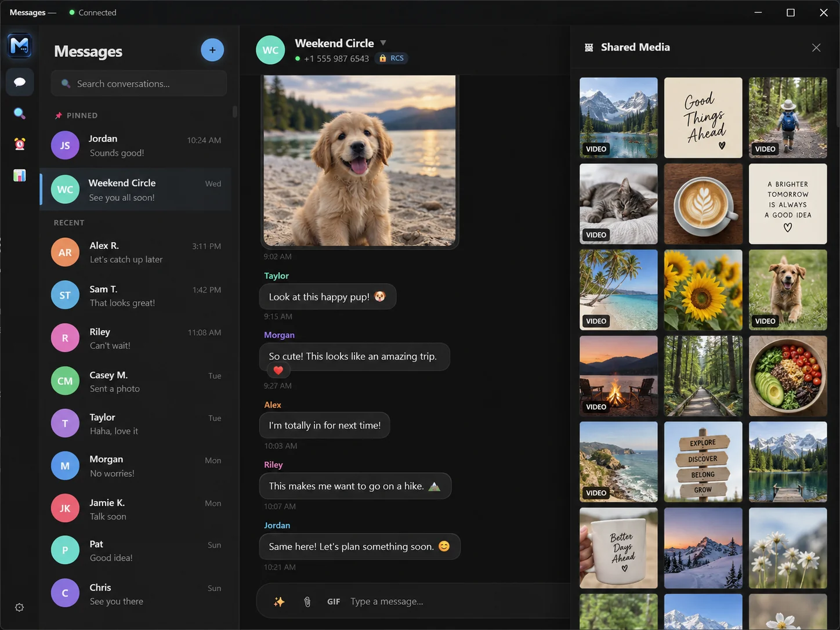Click the Weekend Circle WC avatar in header
Screen dimensions: 840x630
[x=270, y=50]
